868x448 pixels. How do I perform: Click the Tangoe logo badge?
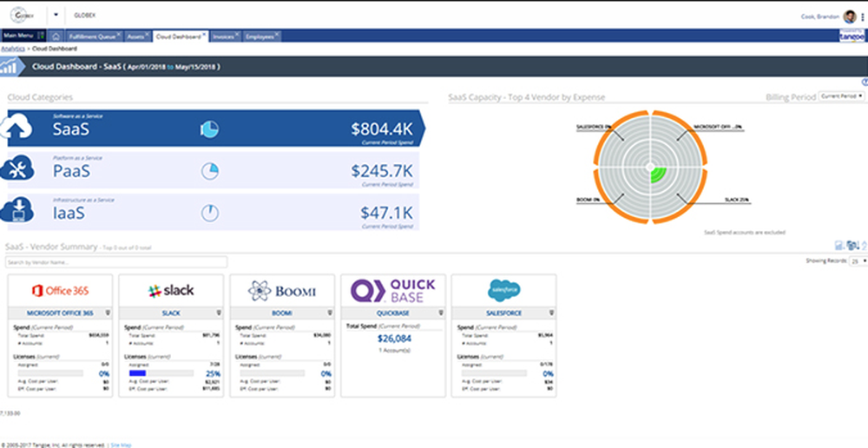[x=852, y=36]
